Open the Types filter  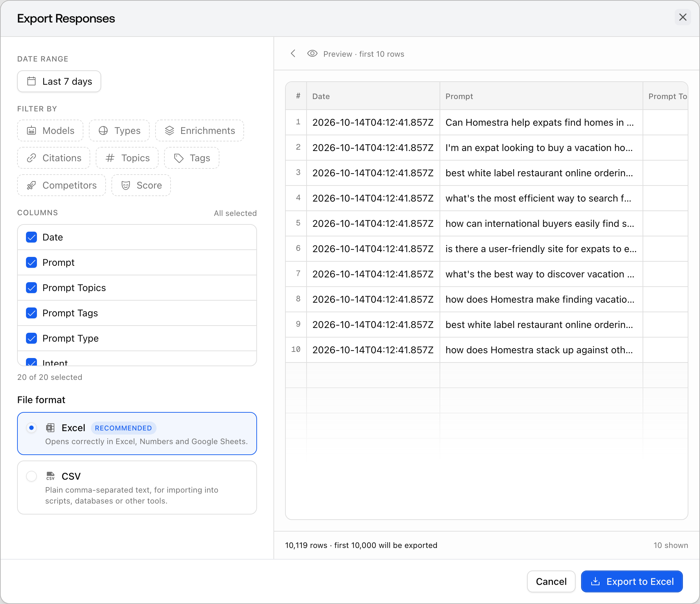coord(119,131)
